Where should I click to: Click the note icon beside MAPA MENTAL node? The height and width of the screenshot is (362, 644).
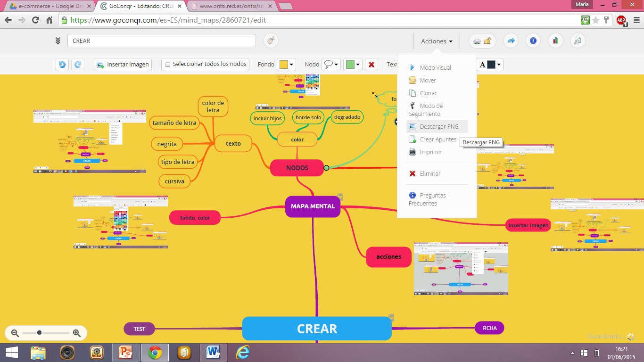click(339, 197)
